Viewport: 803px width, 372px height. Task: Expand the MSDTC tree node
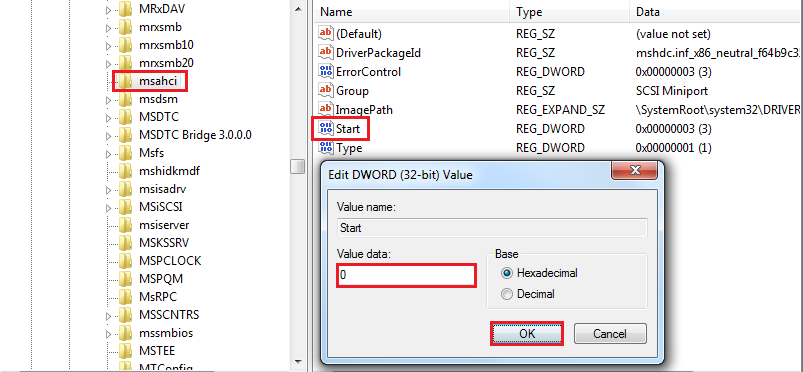click(108, 118)
